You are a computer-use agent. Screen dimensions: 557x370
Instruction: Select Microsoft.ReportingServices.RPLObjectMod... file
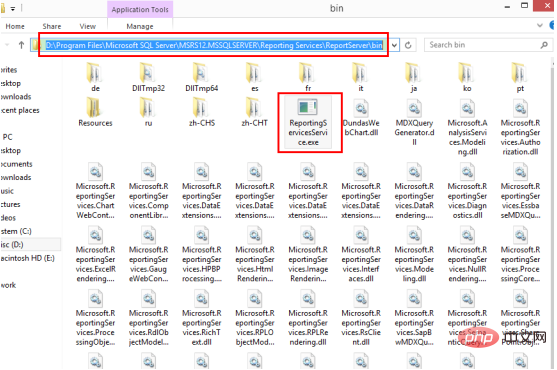click(x=255, y=318)
